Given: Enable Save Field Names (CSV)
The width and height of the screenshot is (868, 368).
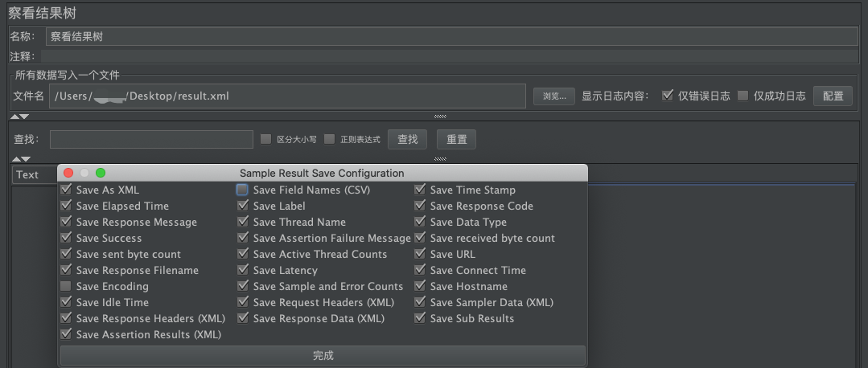Looking at the screenshot, I should click(x=242, y=190).
